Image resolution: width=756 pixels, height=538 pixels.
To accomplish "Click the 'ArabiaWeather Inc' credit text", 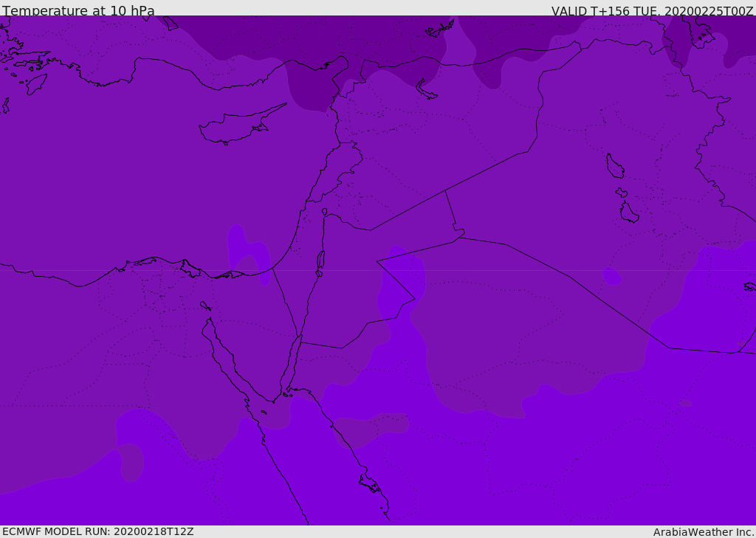I will [x=703, y=532].
